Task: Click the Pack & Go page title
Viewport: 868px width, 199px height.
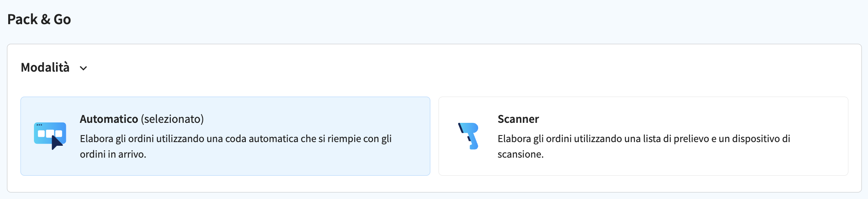Action: (x=39, y=19)
